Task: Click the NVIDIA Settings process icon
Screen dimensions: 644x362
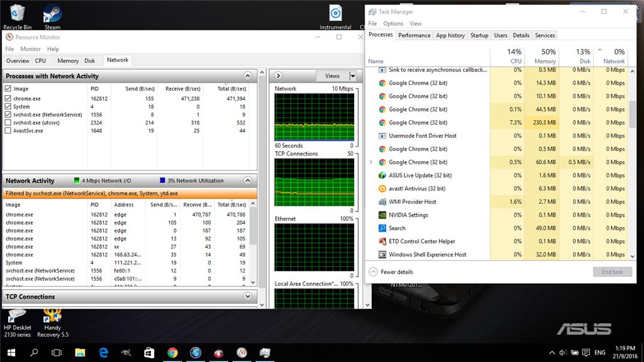Action: 382,215
